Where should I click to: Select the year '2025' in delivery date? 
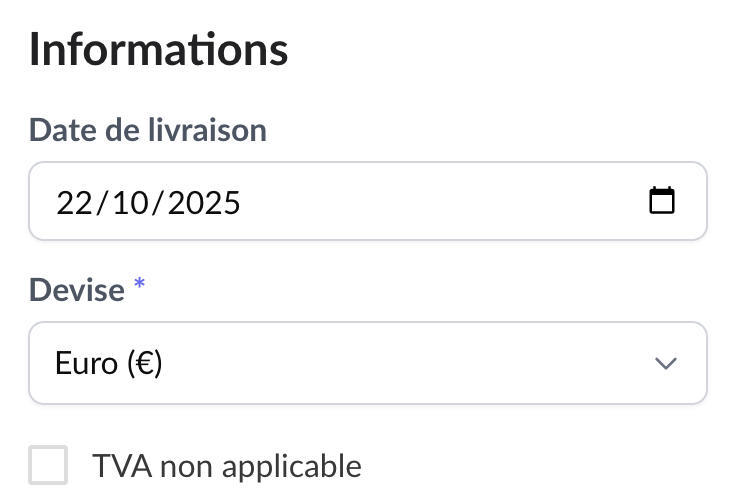pos(204,202)
